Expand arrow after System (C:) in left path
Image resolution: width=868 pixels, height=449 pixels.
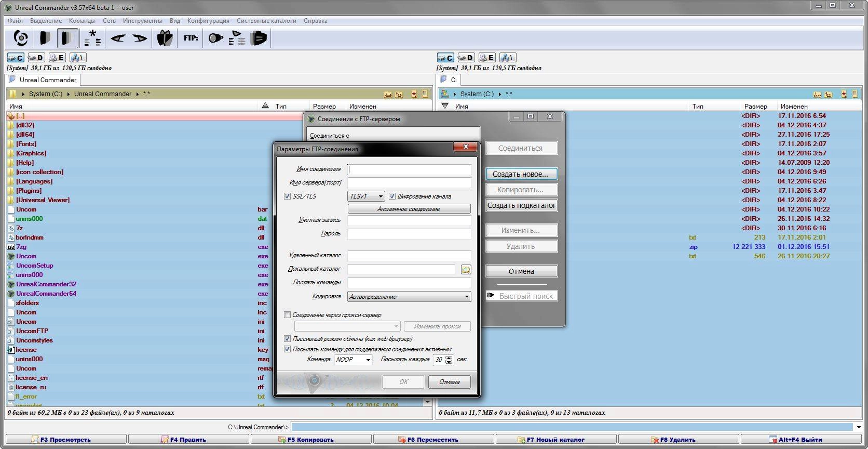coord(68,94)
